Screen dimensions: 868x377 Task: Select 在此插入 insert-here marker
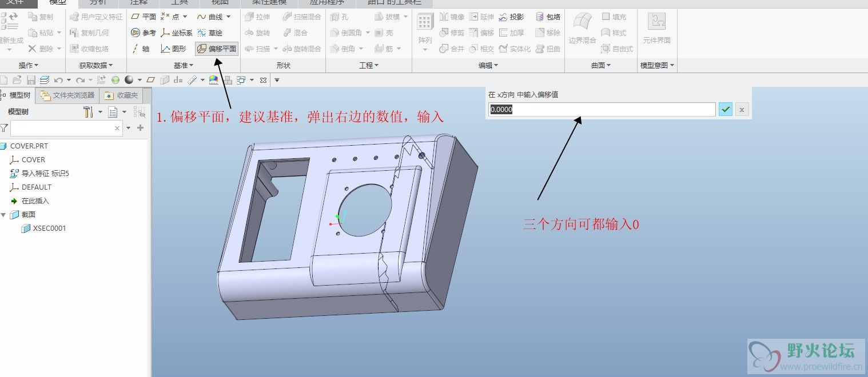coord(30,201)
